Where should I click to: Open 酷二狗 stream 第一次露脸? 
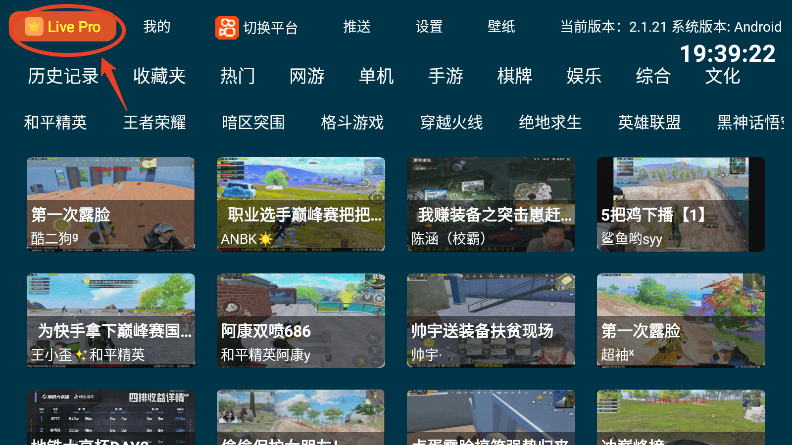pos(111,204)
